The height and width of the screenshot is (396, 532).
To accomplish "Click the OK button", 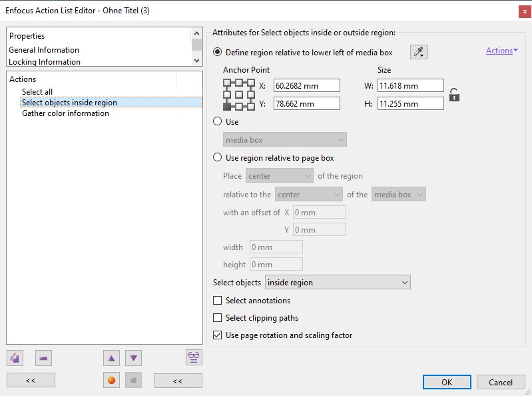I will tap(447, 382).
